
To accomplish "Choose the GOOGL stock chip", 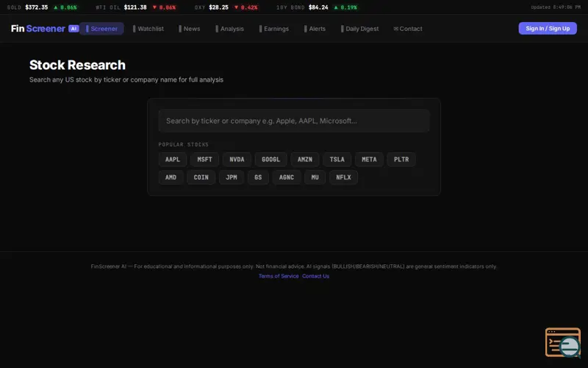I will (x=270, y=159).
